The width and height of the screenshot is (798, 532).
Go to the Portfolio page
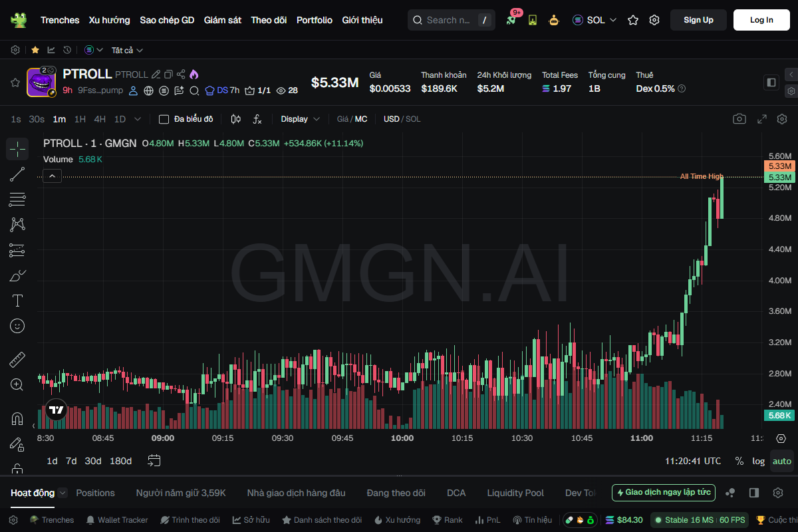pos(315,20)
